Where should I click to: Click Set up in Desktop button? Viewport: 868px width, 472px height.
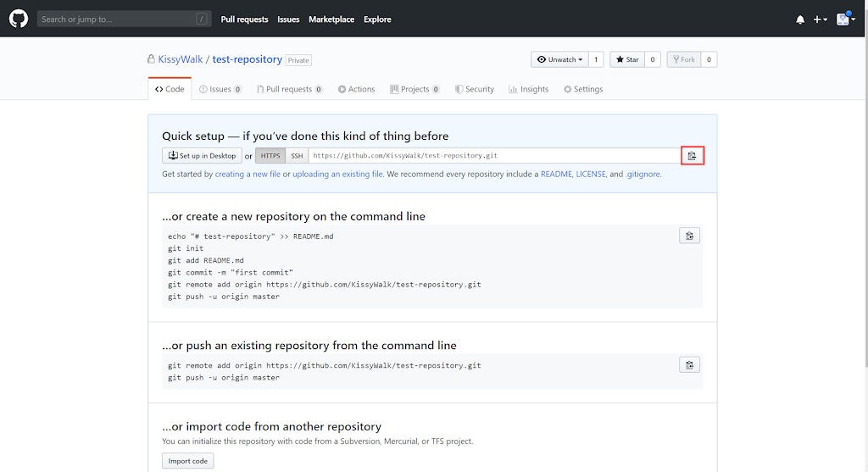click(x=202, y=155)
